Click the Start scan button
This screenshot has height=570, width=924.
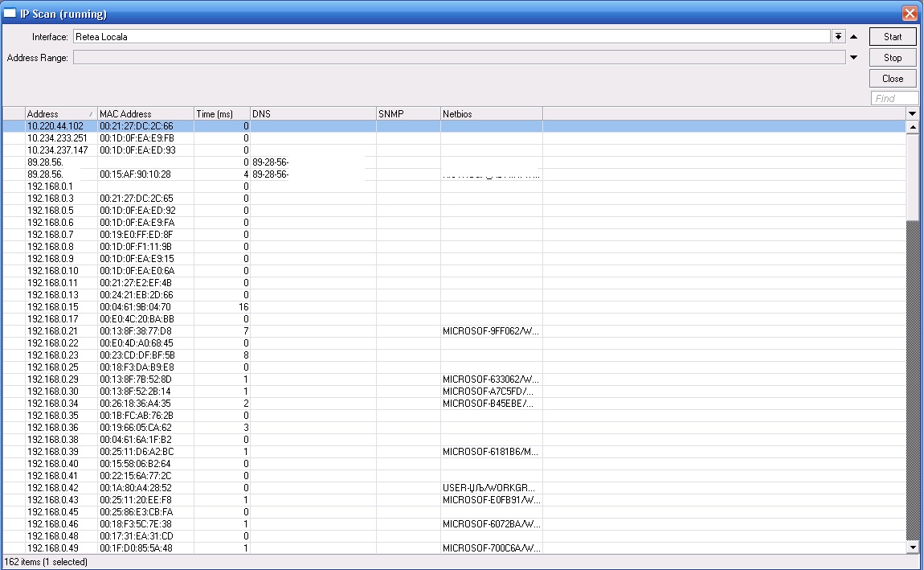click(893, 37)
